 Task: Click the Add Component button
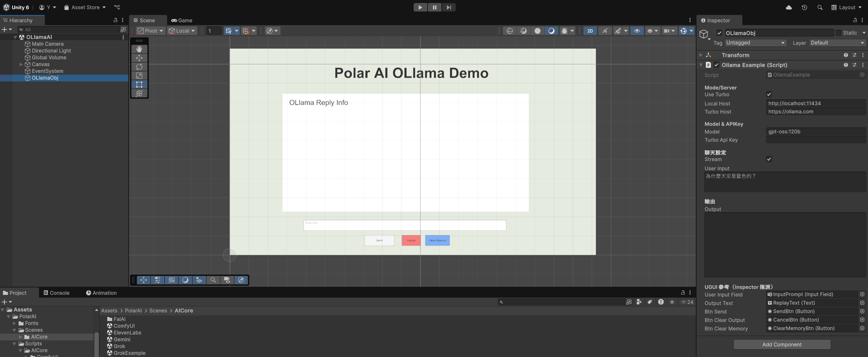(782, 344)
